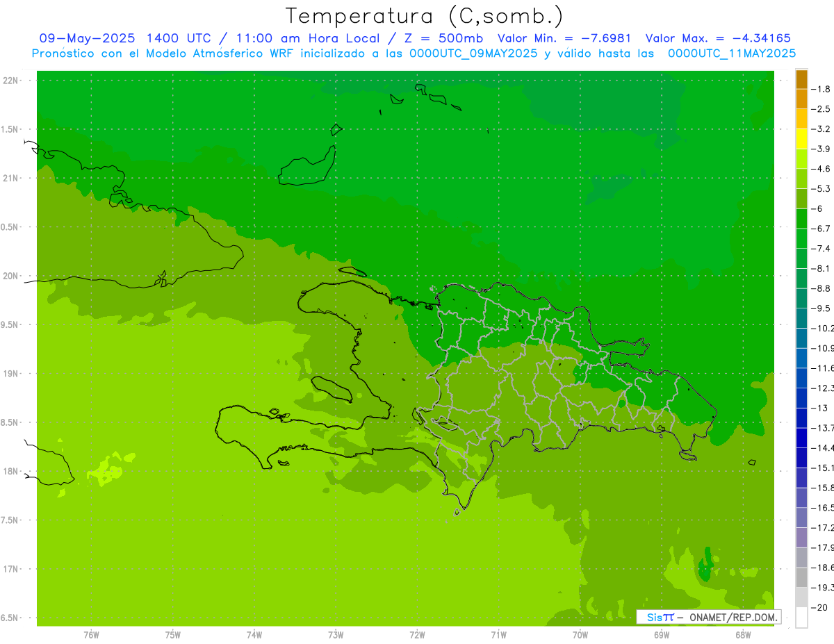This screenshot has height=644, width=834.
Task: Click the 'Valor Min. = -7.6981' text
Action: tap(564, 38)
